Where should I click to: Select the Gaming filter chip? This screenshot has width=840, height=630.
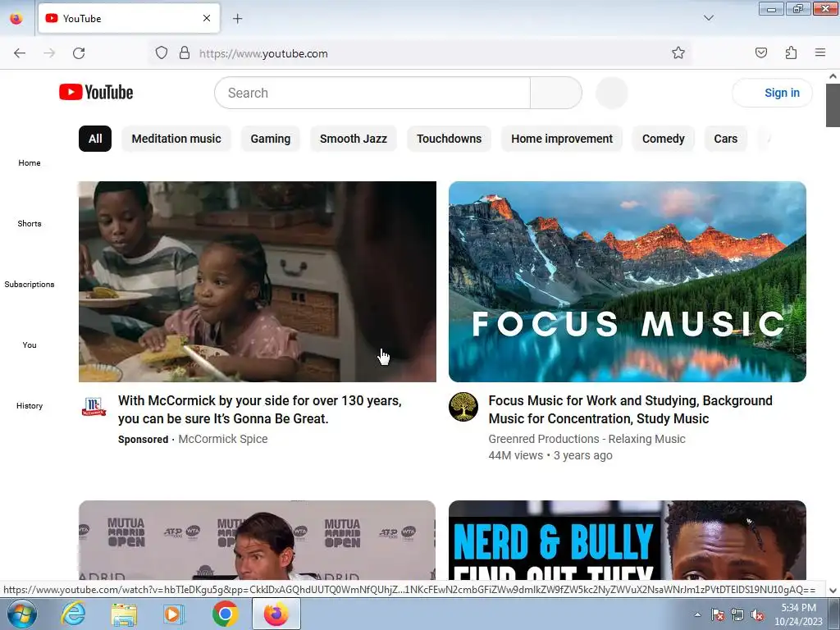tap(271, 139)
